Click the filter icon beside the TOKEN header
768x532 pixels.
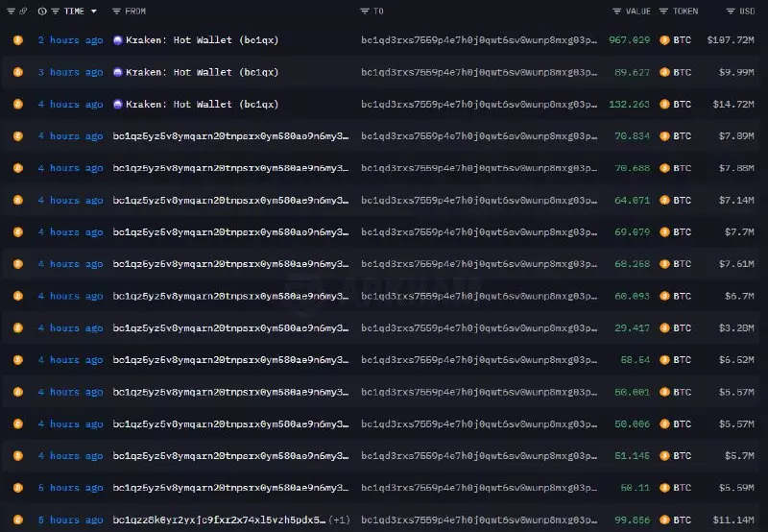pos(664,12)
